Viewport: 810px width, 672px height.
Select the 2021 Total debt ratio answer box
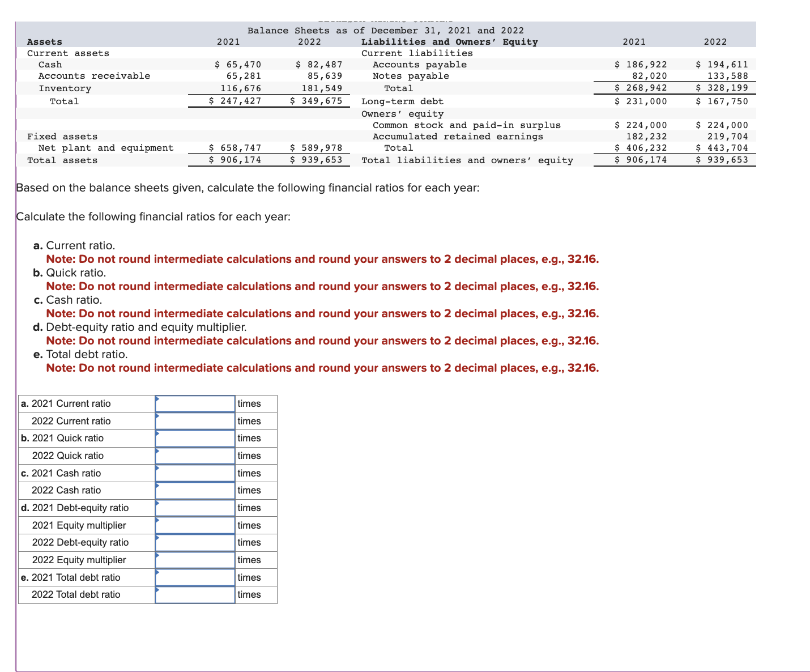tap(195, 577)
